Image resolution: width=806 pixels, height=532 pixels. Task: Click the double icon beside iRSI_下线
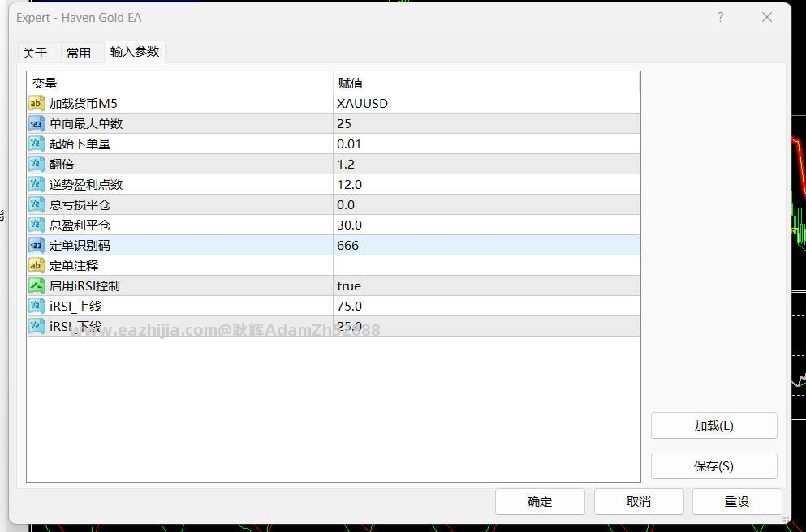pos(37,327)
